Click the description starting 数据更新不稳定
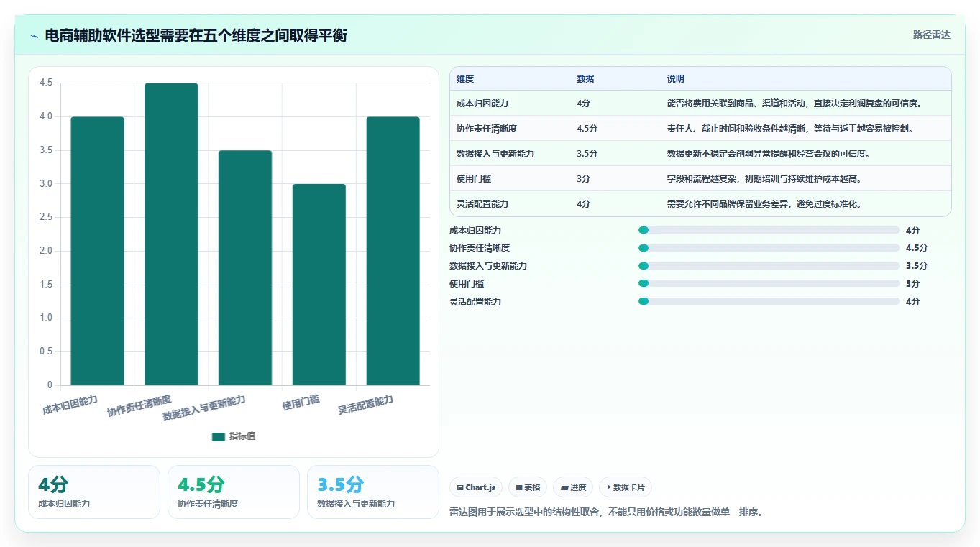The width and height of the screenshot is (980, 547). (x=769, y=154)
